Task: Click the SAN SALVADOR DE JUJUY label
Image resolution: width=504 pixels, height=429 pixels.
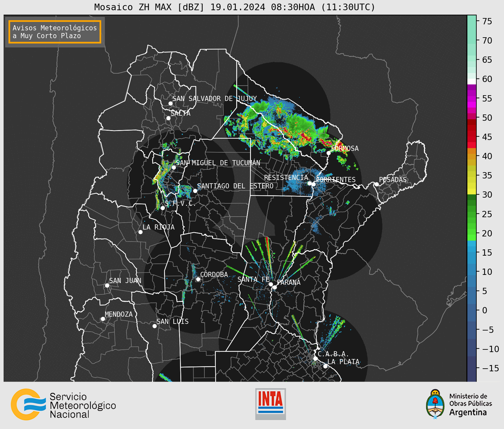Action: click(x=215, y=99)
